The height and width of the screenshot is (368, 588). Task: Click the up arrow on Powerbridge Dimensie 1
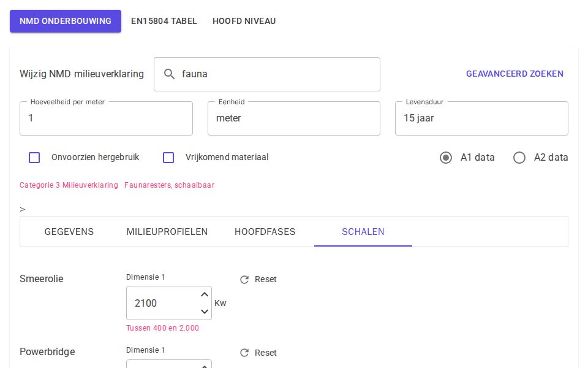[x=205, y=366]
